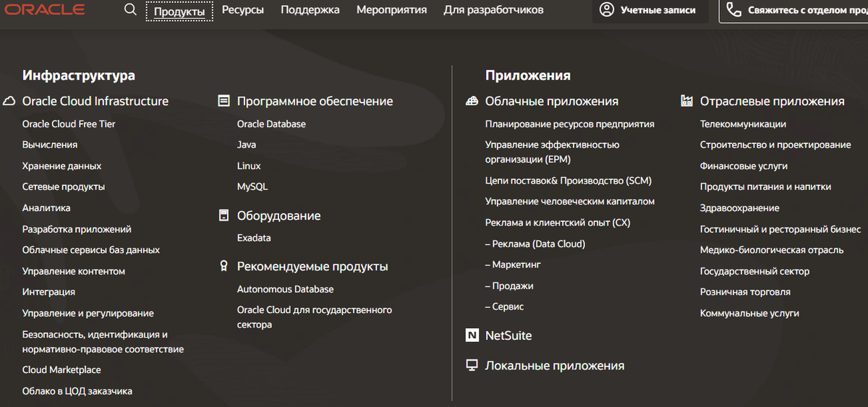Open Облачные сервисы баз данных link
868x407 pixels.
pyautogui.click(x=91, y=249)
